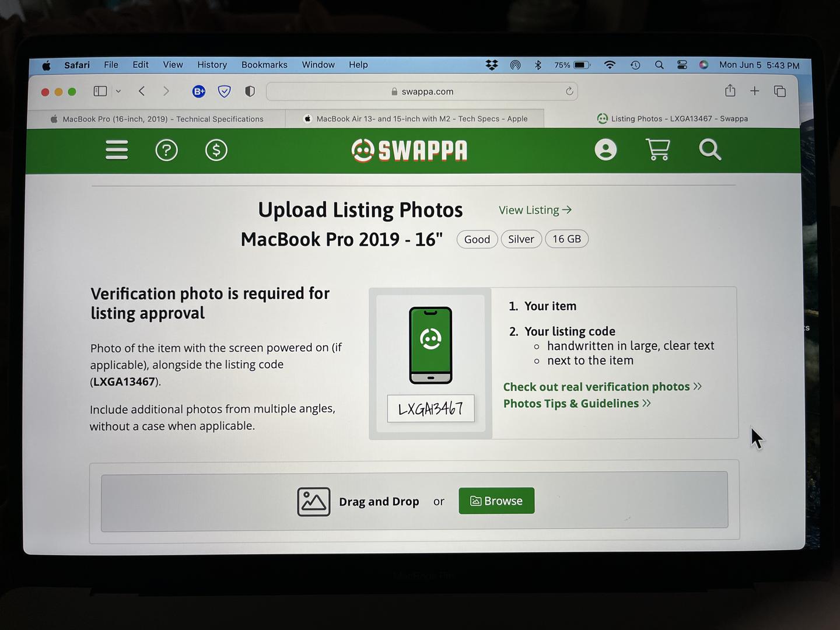
Task: Open the File menu
Action: pyautogui.click(x=111, y=65)
